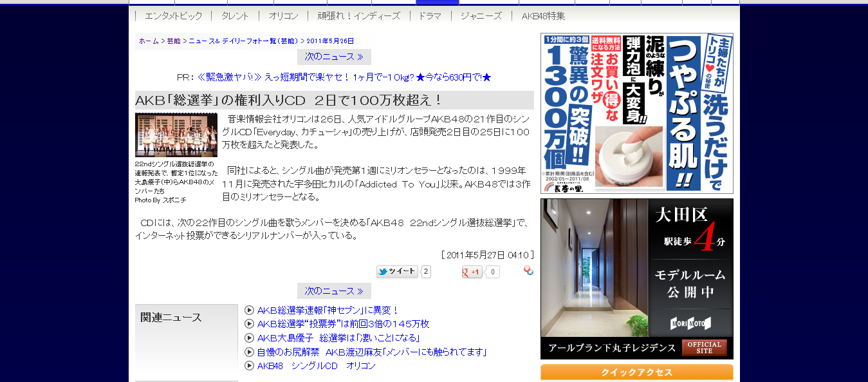Go to ホーム breadcrumb link

[149, 41]
